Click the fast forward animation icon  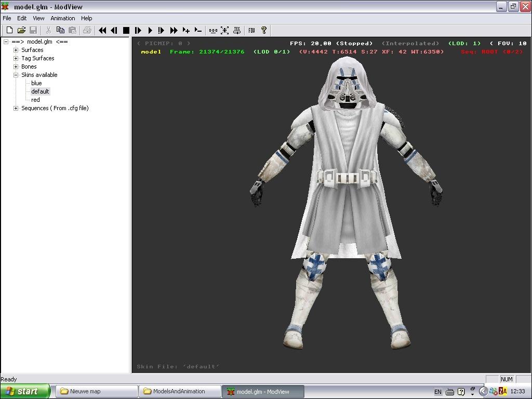click(174, 31)
